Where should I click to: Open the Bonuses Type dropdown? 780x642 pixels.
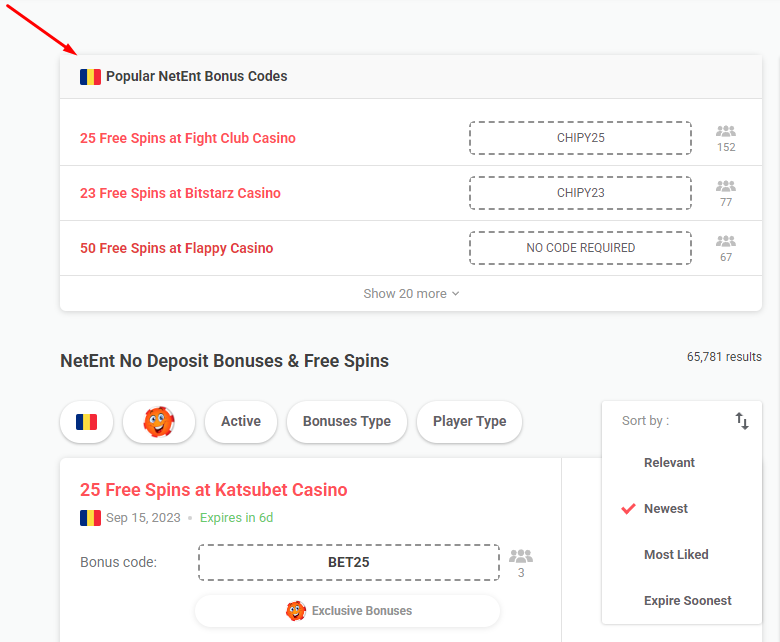[347, 422]
